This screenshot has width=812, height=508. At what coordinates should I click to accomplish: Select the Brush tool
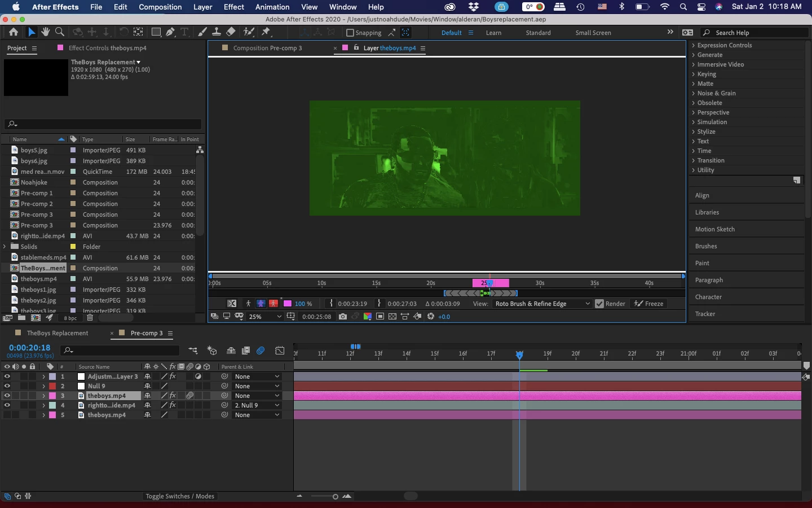pos(202,32)
